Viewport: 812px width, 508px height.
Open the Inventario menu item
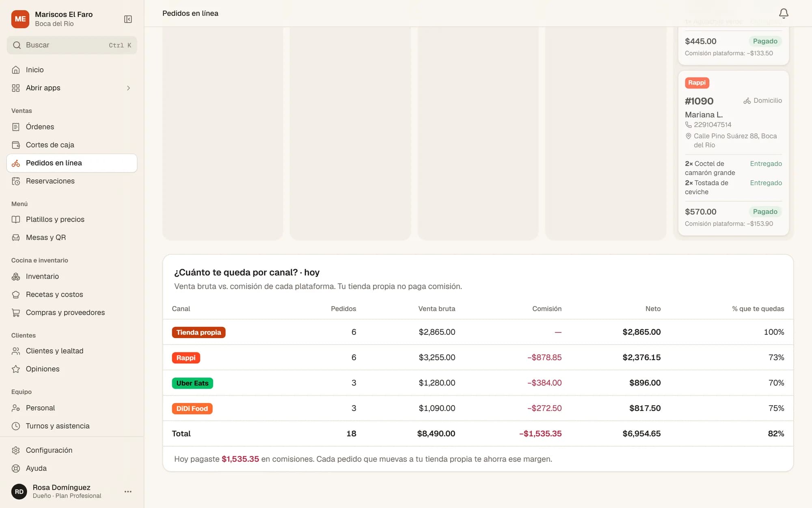pyautogui.click(x=72, y=276)
